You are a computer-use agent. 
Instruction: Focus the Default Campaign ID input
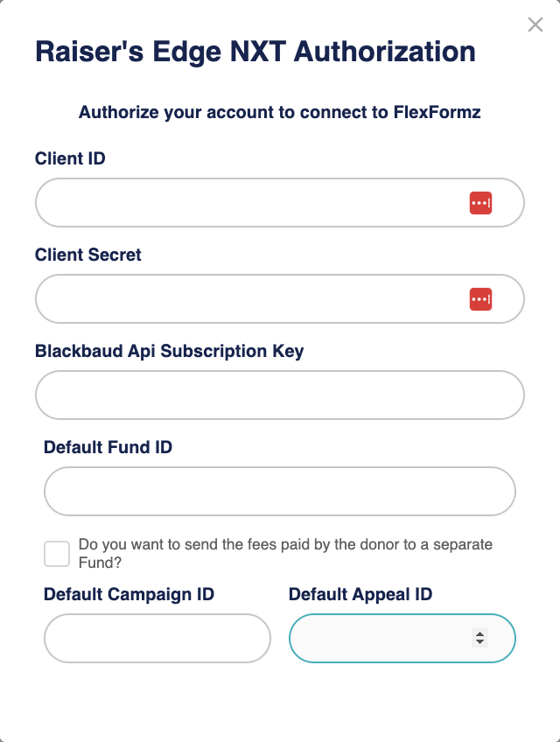(157, 639)
